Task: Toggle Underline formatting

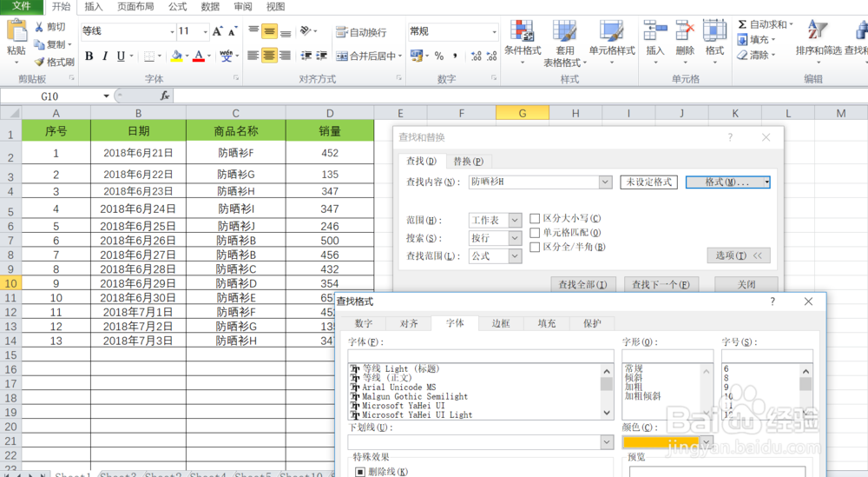Action: coord(121,56)
